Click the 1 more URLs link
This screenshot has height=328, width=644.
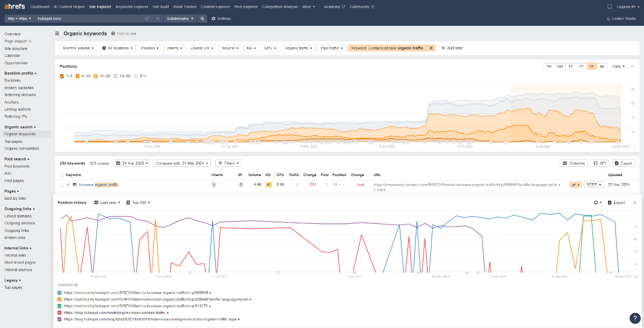pos(379,189)
